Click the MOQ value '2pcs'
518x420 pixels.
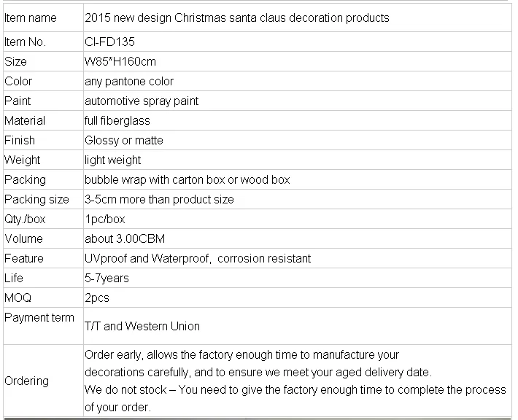tap(97, 297)
